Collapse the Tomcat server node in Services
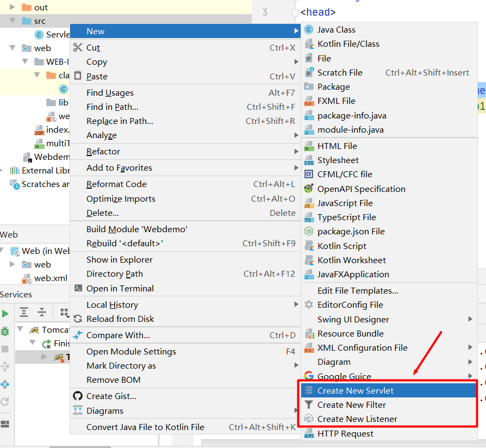486x448 pixels. tap(21, 330)
